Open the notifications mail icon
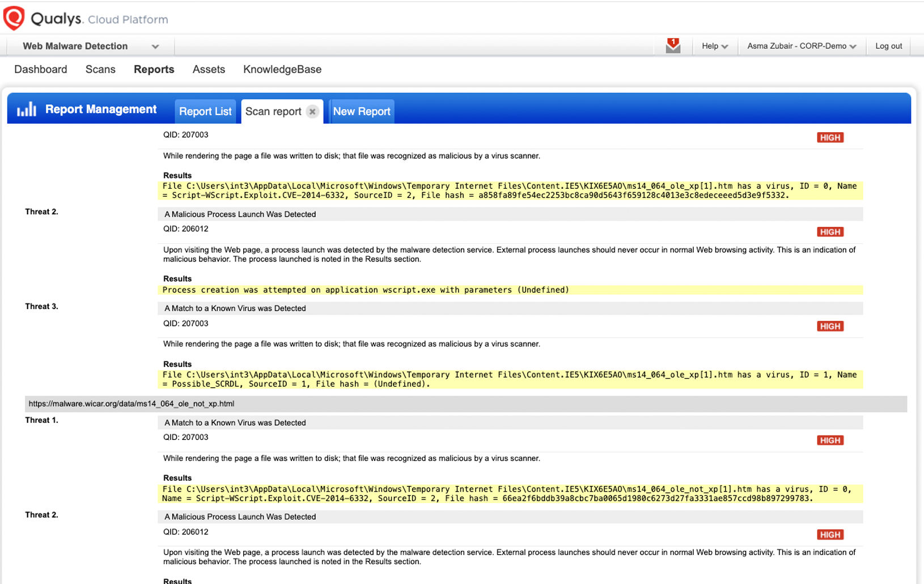The image size is (924, 584). point(673,46)
